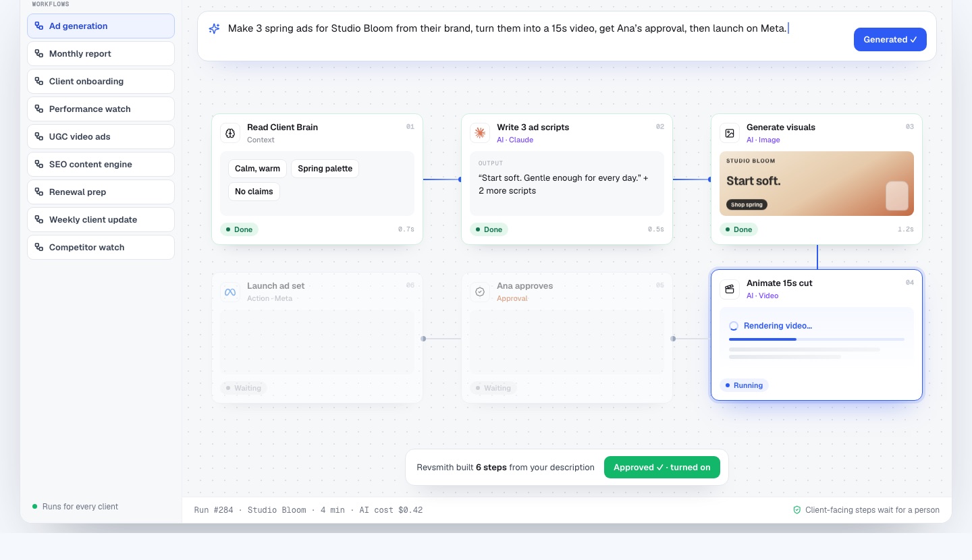The width and height of the screenshot is (972, 560).
Task: Click the Action · Meta subtitle
Action: (270, 298)
